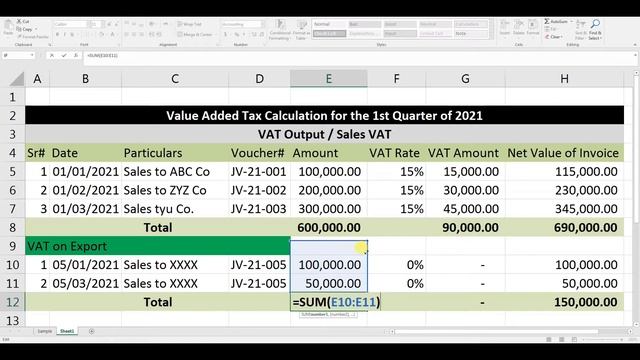Pick the fill color bucket icon
Image resolution: width=640 pixels, height=360 pixels.
point(101,34)
